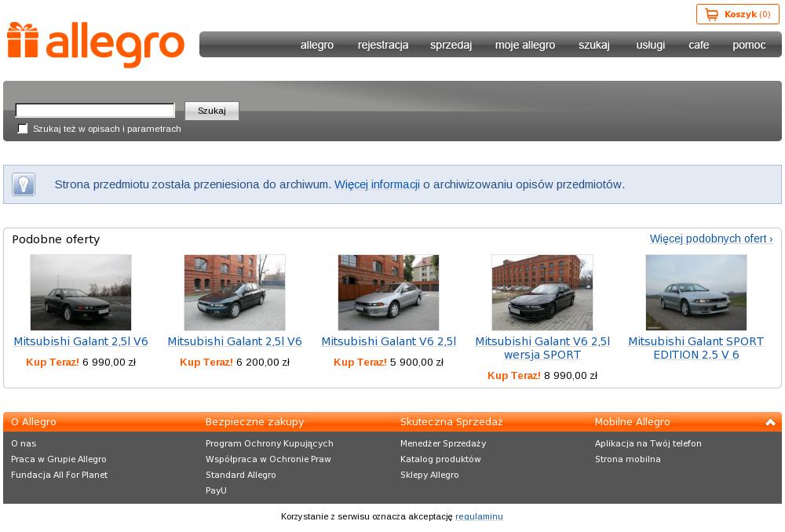Open the car photo above the 6 990,00 zł offer

coord(81,292)
